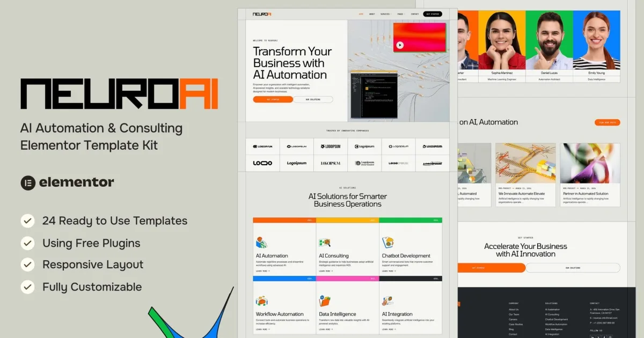Click Our Solutions button in the Accelerate section

(x=573, y=268)
